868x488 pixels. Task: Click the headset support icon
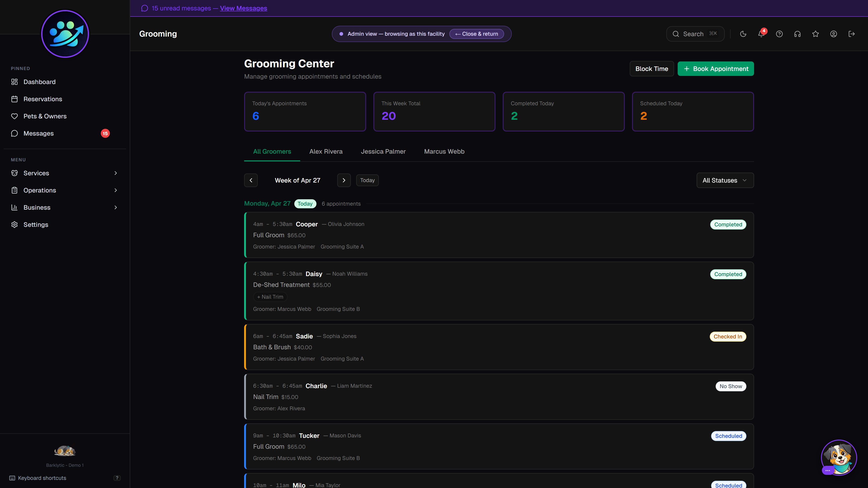(x=797, y=34)
